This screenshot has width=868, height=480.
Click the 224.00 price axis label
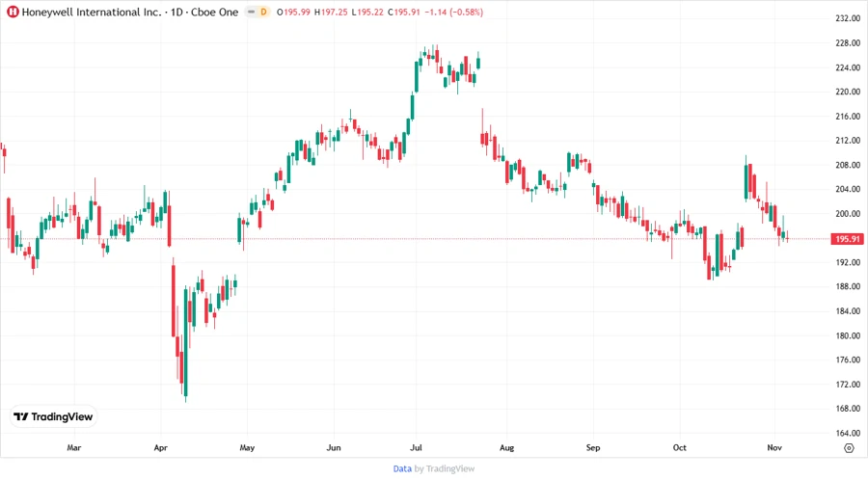848,67
